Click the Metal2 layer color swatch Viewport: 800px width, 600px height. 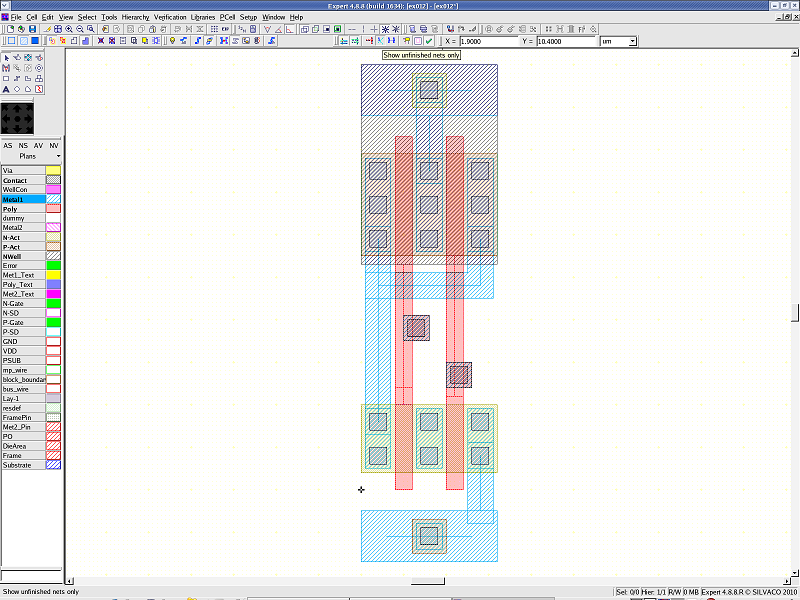54,228
